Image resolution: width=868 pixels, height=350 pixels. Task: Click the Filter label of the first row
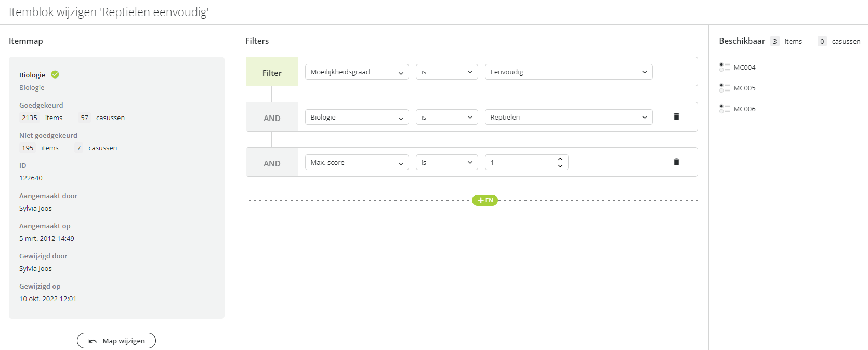coord(272,73)
